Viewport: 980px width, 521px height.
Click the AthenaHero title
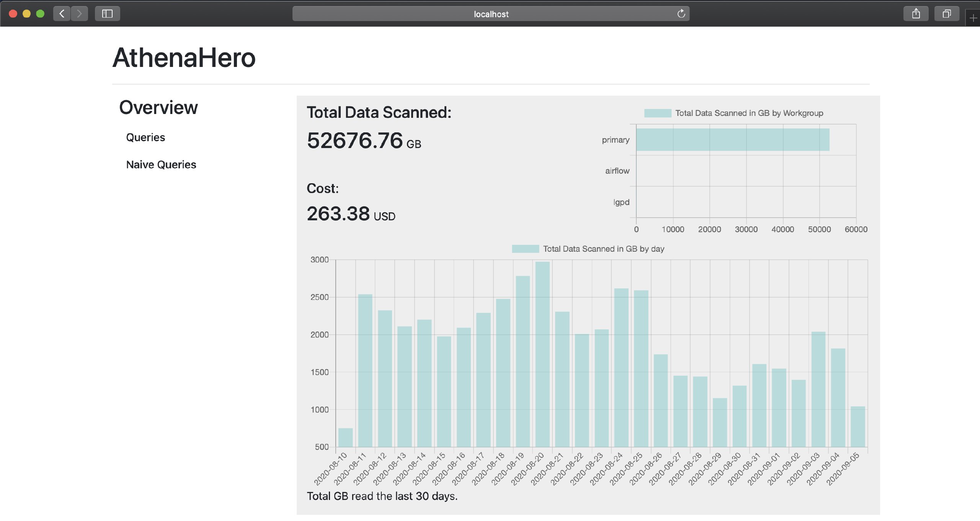184,58
